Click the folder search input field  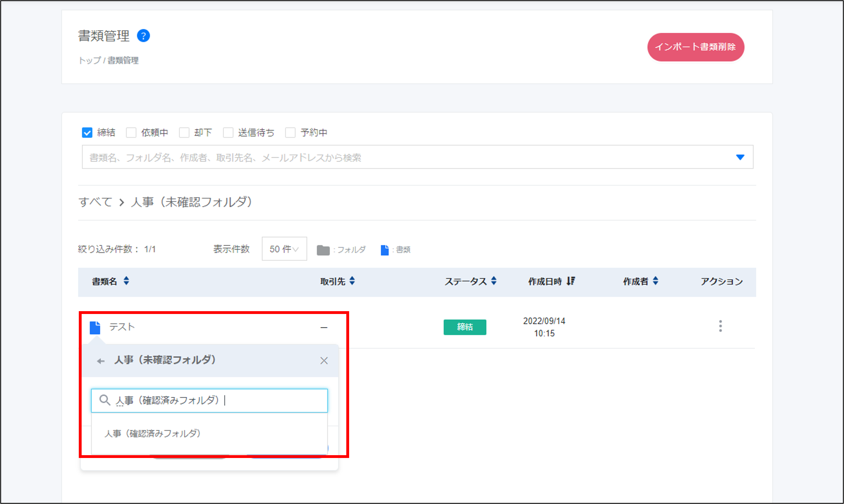(x=217, y=400)
